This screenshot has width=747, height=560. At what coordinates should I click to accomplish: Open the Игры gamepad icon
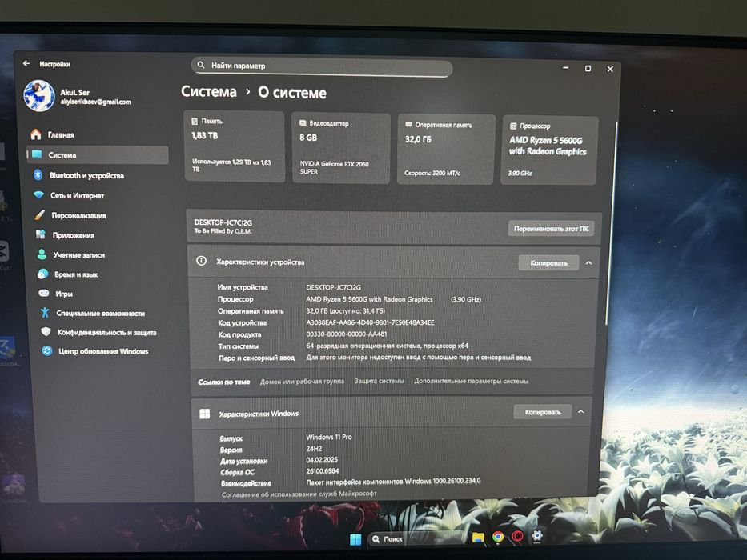[44, 294]
